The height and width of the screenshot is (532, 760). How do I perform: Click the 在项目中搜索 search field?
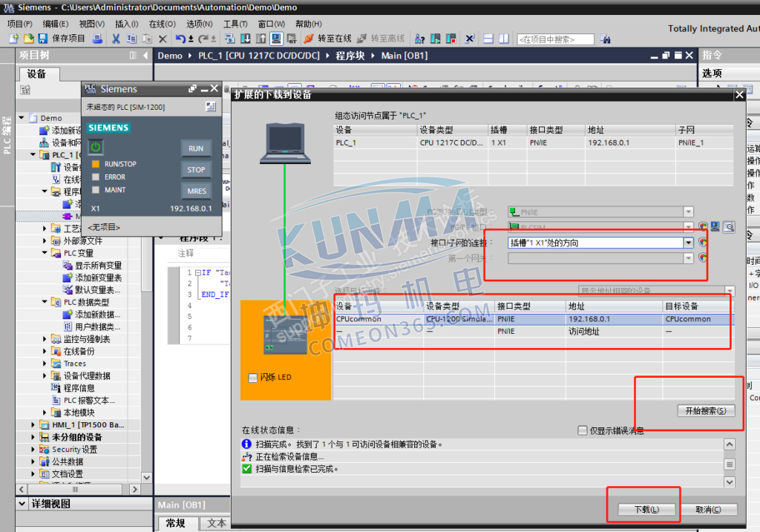[555, 39]
